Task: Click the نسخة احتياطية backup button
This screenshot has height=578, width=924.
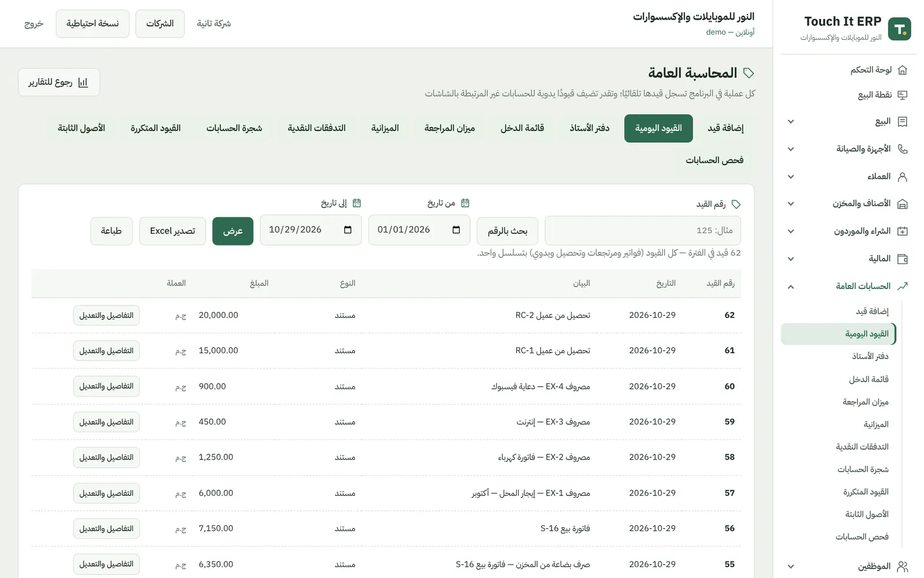Action: click(x=92, y=24)
